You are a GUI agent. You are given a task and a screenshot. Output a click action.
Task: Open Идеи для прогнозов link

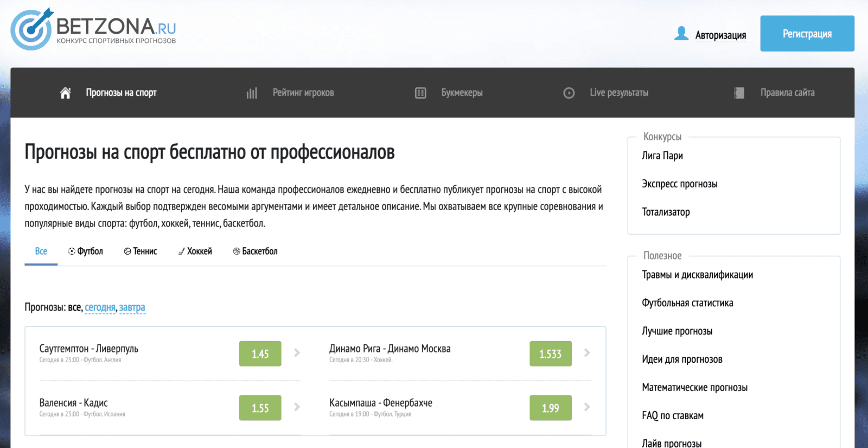coord(682,359)
